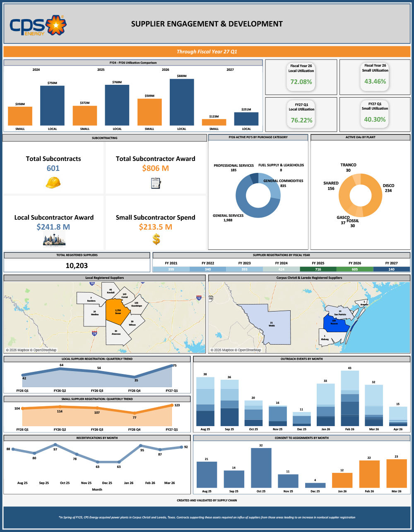Image resolution: width=414 pixels, height=532 pixels.
Task: Click the contract clipboard icon
Action: tap(156, 183)
